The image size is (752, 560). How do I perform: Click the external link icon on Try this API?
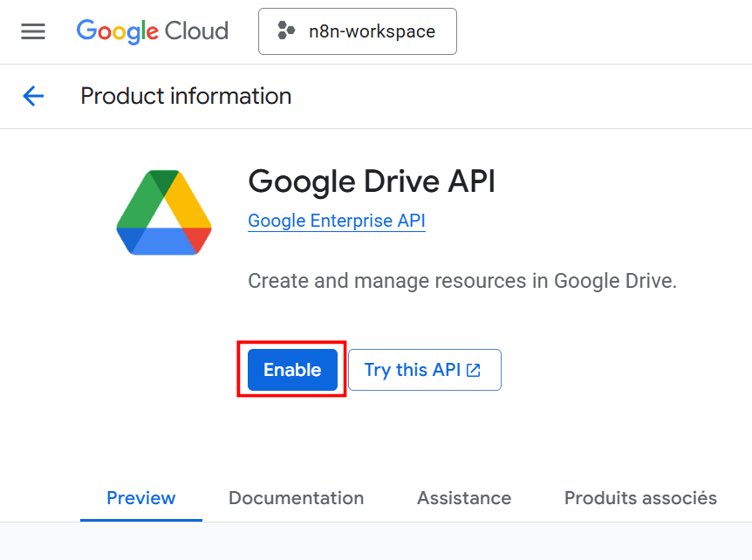472,370
